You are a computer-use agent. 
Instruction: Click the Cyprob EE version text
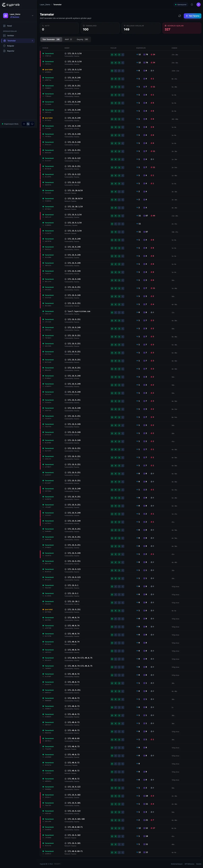tap(46, 864)
